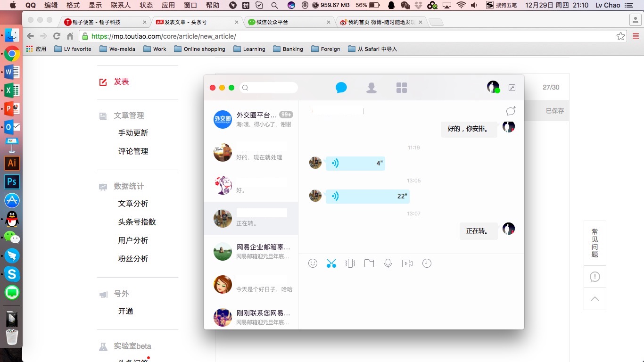Record a voice message with the microphone icon
This screenshot has width=644, height=362.
(x=388, y=263)
